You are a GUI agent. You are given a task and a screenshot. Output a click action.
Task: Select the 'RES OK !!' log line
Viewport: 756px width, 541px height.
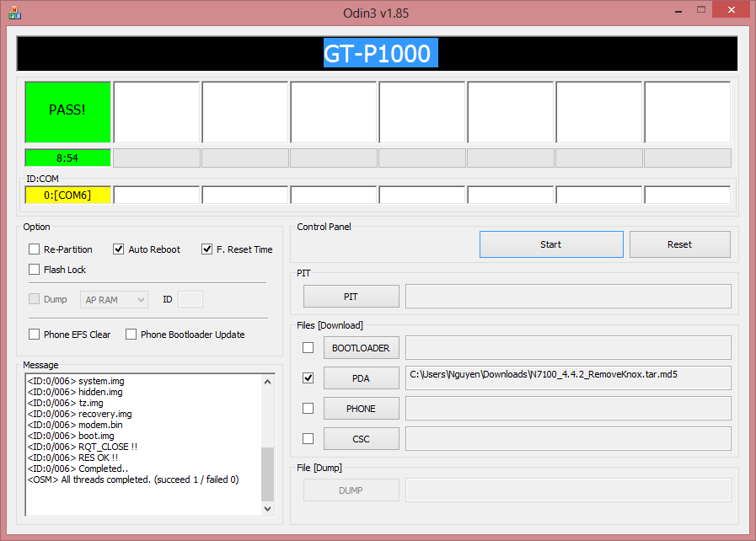pyautogui.click(x=72, y=458)
